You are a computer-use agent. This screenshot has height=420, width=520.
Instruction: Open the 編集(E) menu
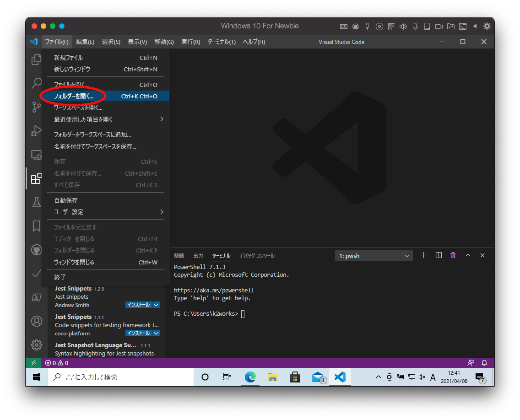click(x=85, y=42)
